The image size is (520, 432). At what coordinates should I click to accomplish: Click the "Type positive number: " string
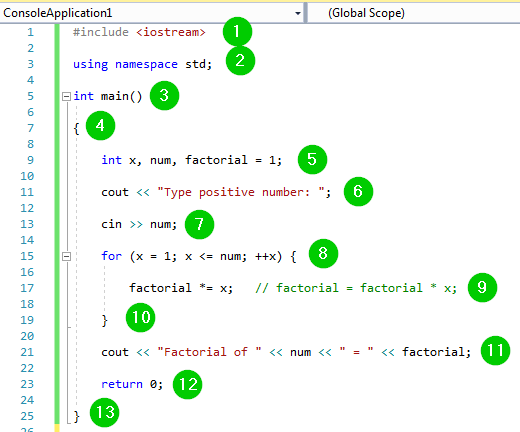point(240,192)
